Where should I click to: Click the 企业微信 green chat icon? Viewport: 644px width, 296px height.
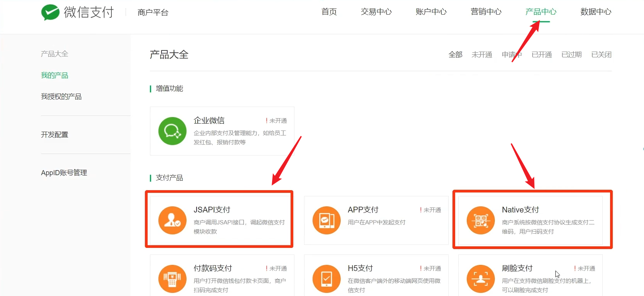172,131
